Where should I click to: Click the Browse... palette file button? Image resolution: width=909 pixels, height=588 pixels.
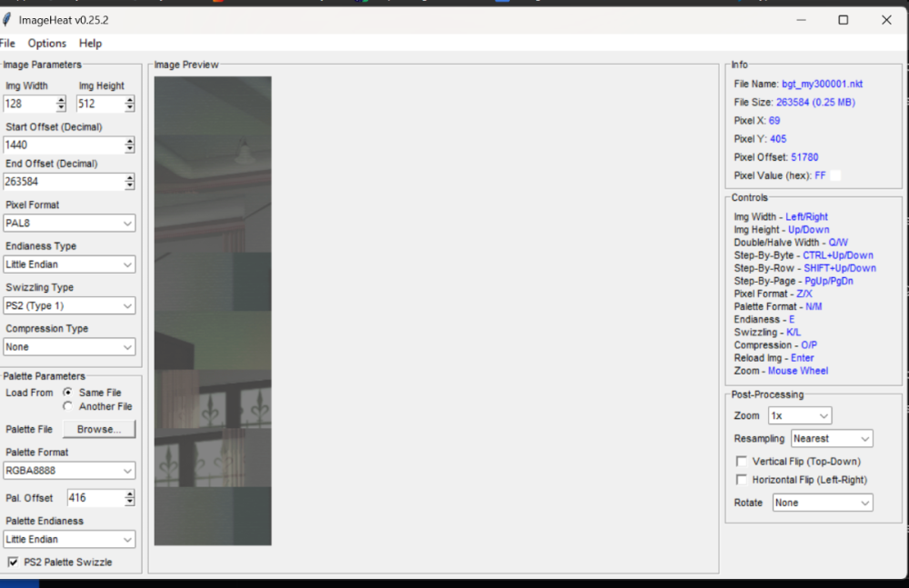point(99,429)
